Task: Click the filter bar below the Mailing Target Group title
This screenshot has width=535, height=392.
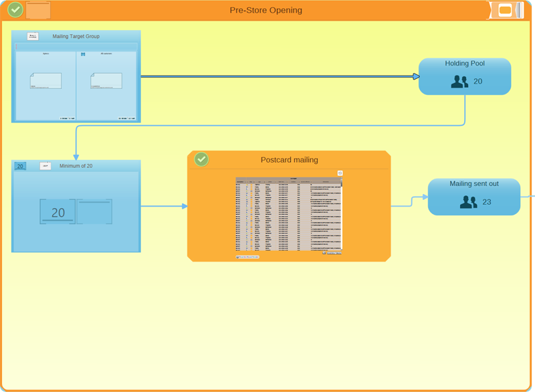Action: pyautogui.click(x=76, y=46)
